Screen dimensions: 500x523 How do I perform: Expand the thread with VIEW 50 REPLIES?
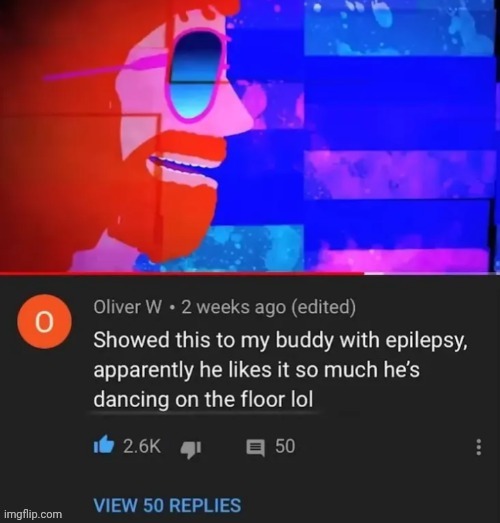167,505
